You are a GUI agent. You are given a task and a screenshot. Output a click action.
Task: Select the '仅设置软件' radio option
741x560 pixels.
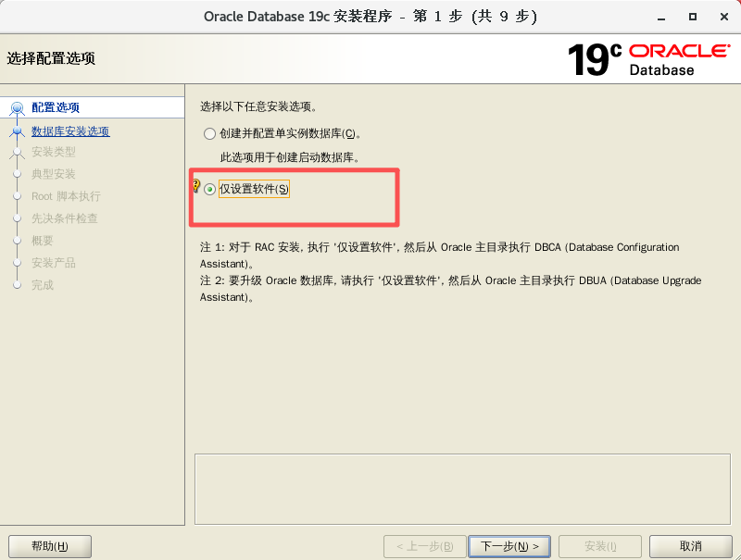[209, 190]
